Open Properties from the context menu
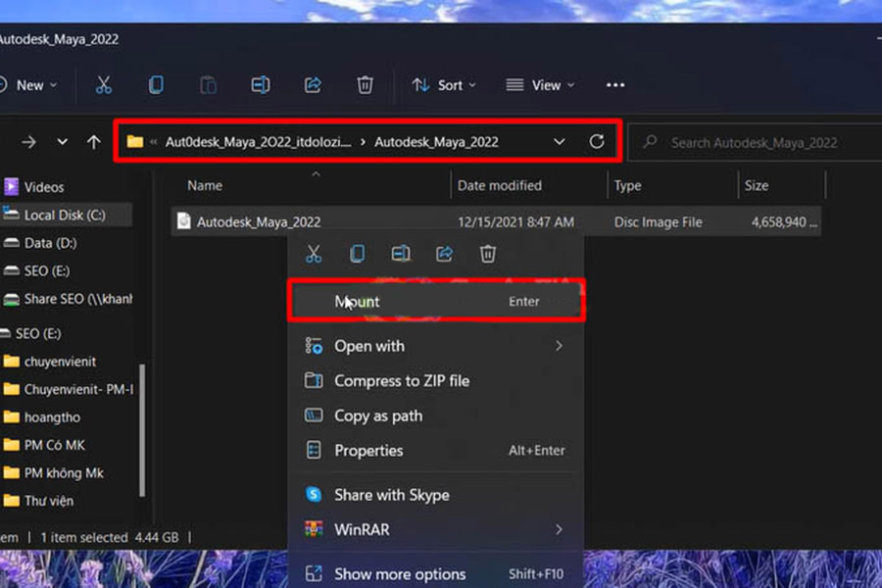The height and width of the screenshot is (588, 882). tap(436, 450)
